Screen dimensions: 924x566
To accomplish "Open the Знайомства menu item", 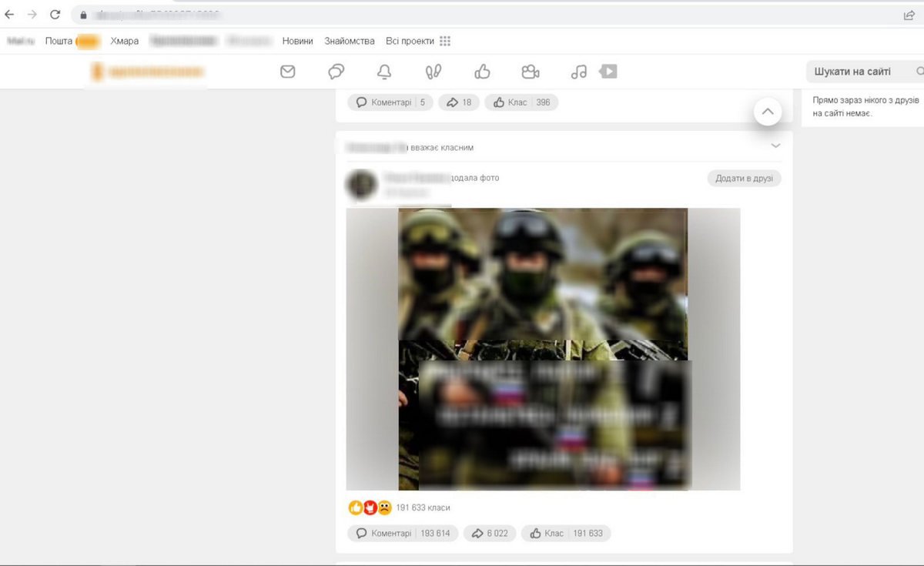I will 350,41.
